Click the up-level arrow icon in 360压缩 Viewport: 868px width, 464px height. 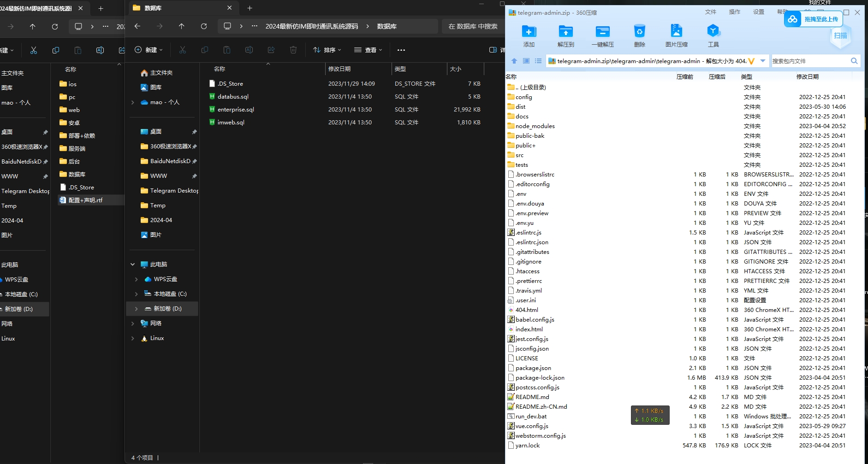pyautogui.click(x=513, y=61)
